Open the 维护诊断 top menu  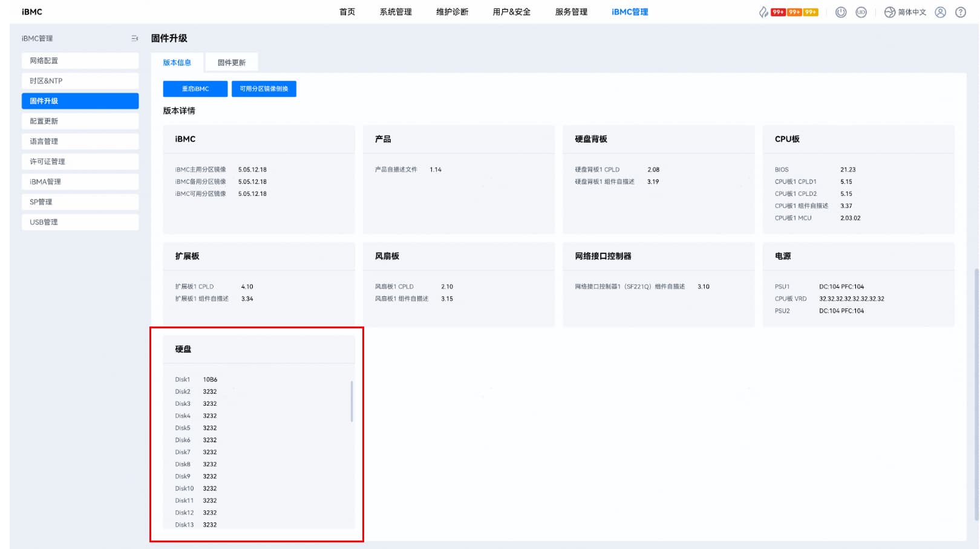[x=452, y=12]
